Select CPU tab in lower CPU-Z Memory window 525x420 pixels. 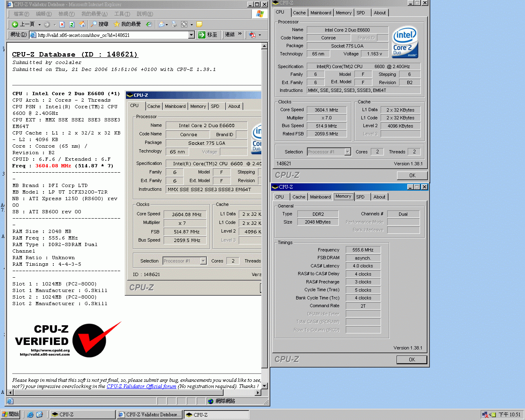280,197
